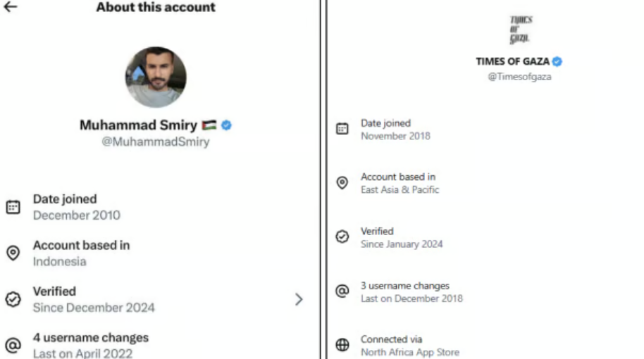Viewport: 644px width, 359px height.
Task: Click the calendar icon beside December 2010
Action: pos(13,207)
